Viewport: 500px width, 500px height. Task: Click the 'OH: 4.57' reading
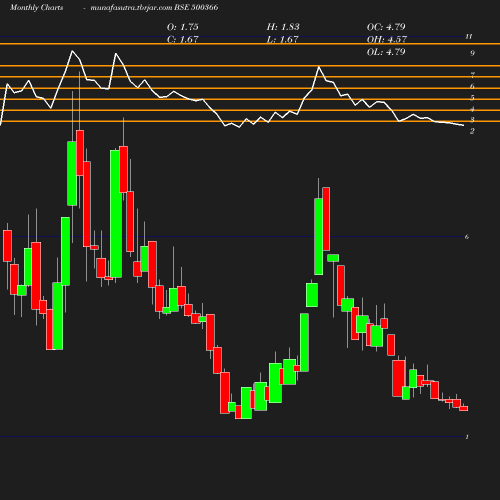(387, 40)
